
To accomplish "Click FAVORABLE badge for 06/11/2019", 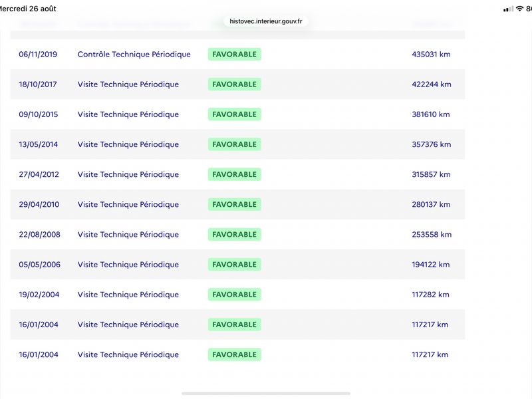I will [x=235, y=55].
